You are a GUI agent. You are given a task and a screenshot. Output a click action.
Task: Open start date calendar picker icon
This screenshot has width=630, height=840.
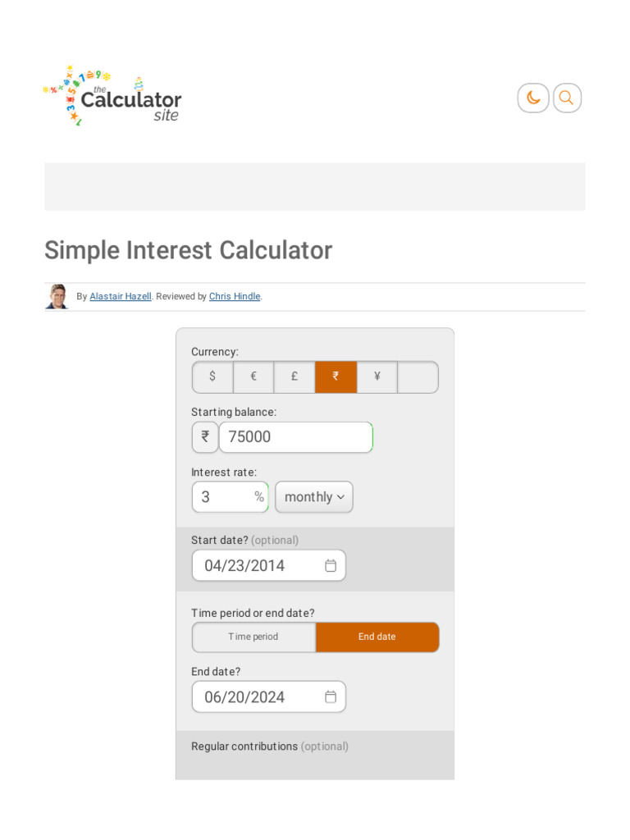click(x=331, y=565)
